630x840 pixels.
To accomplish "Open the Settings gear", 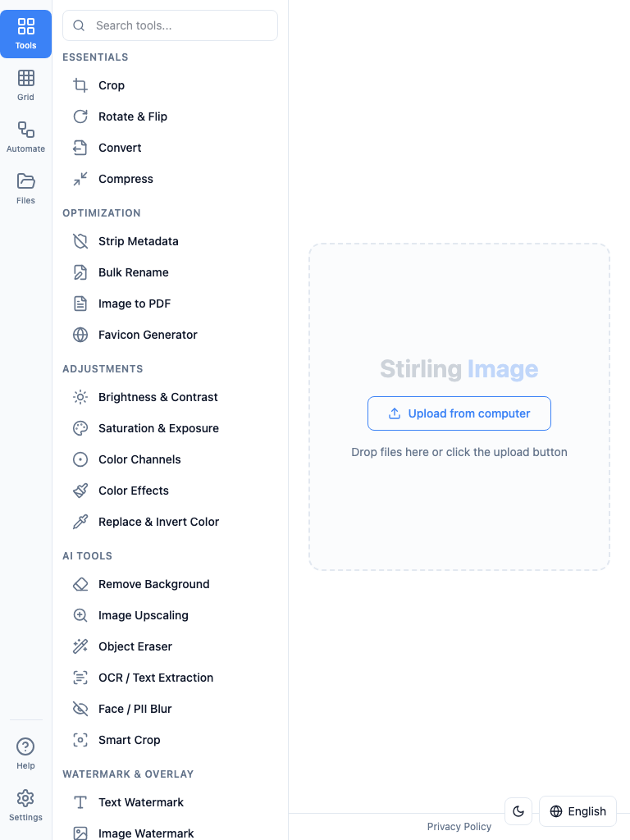I will tap(25, 806).
